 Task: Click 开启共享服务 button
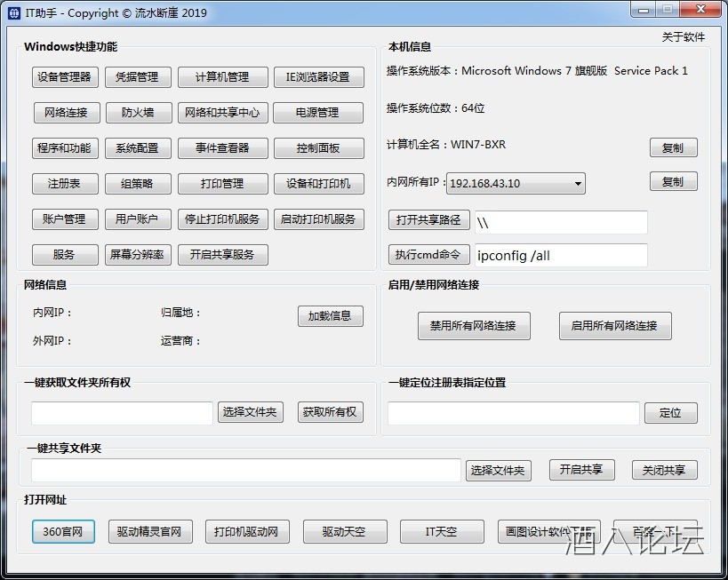222,255
